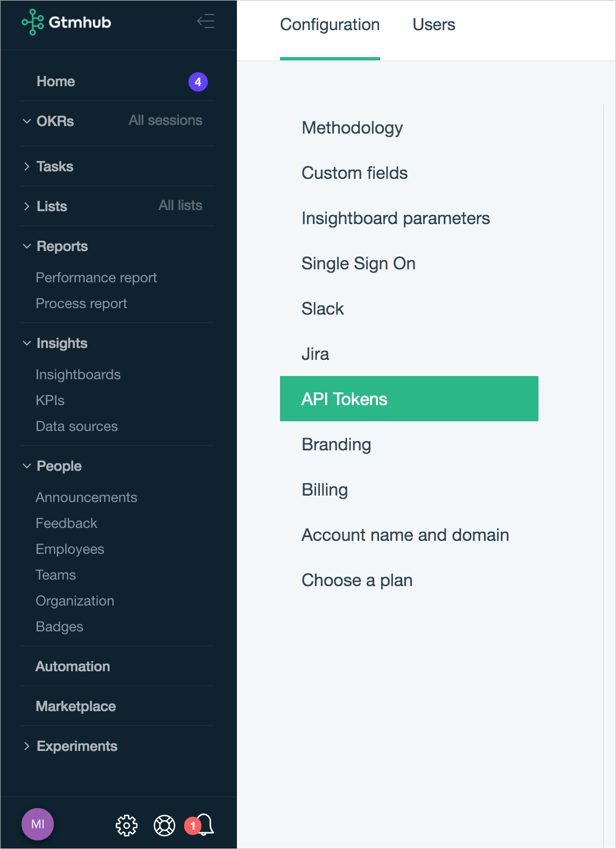Image resolution: width=616 pixels, height=849 pixels.
Task: Open Choose a plan
Action: 357,580
